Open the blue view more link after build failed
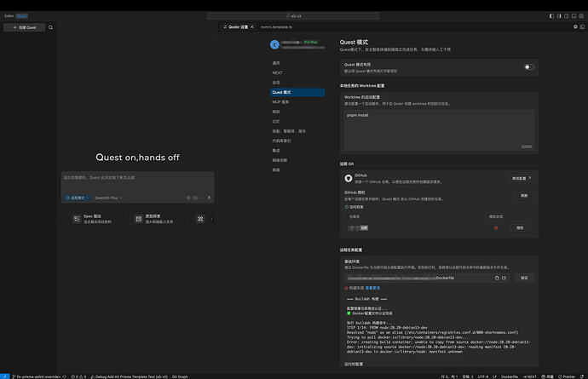The image size is (588, 379). [372, 288]
